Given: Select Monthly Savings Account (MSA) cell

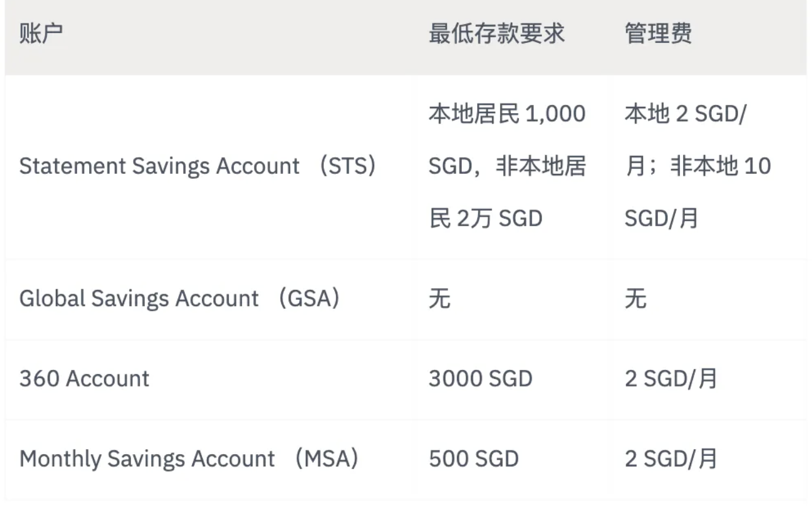Looking at the screenshot, I should (189, 459).
